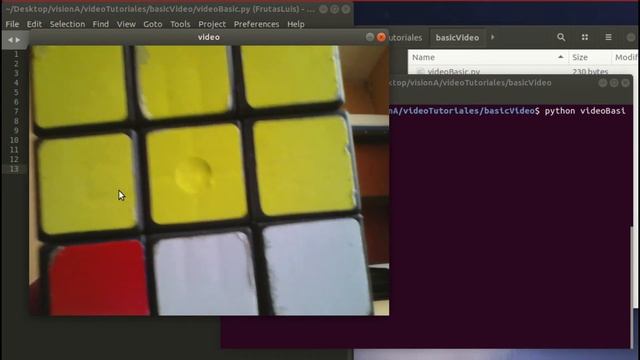Close the Sublime Text window
Image resolution: width=640 pixels, height=360 pixels.
pos(346,9)
